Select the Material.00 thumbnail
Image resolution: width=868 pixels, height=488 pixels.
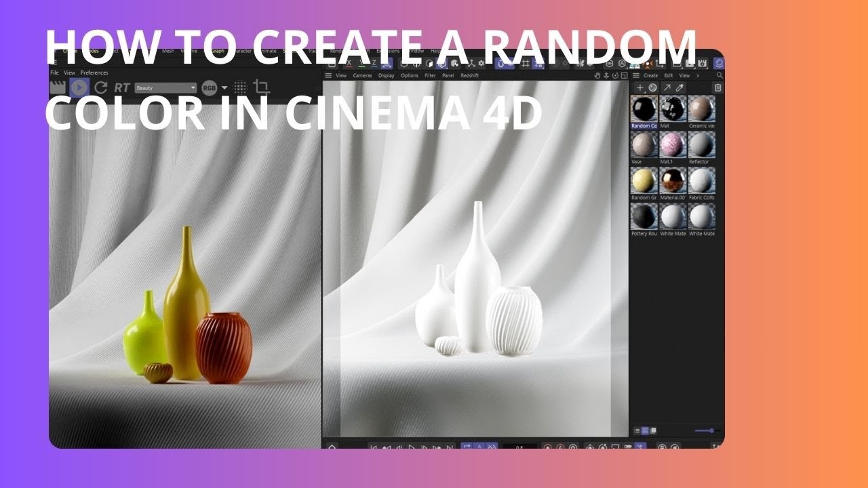(673, 180)
